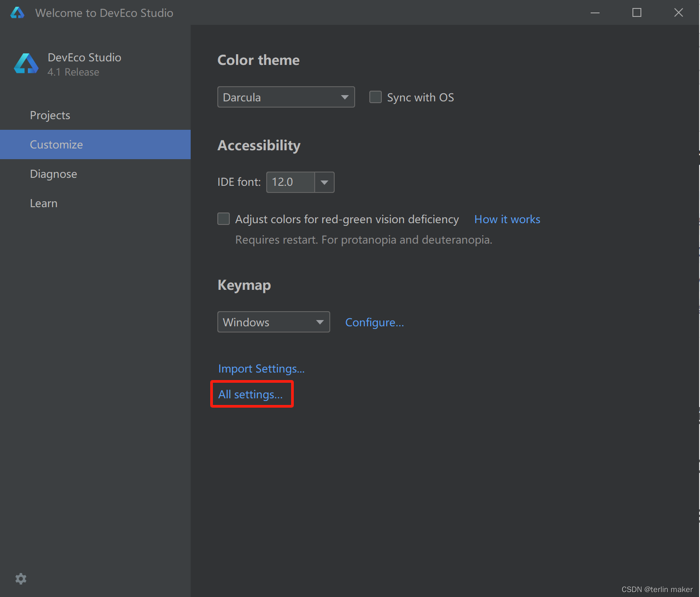This screenshot has width=700, height=597.
Task: Open the Windows keymap dropdown
Action: (273, 322)
